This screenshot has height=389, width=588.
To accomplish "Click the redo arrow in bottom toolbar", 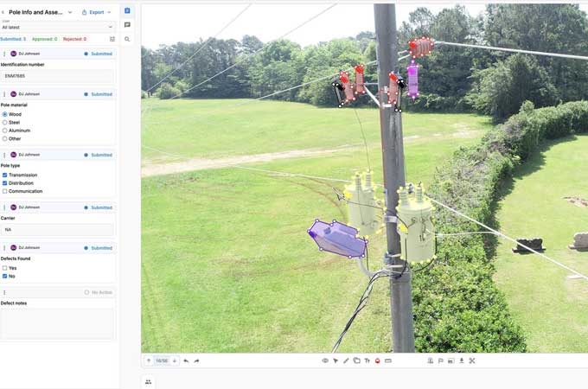I will (196, 360).
